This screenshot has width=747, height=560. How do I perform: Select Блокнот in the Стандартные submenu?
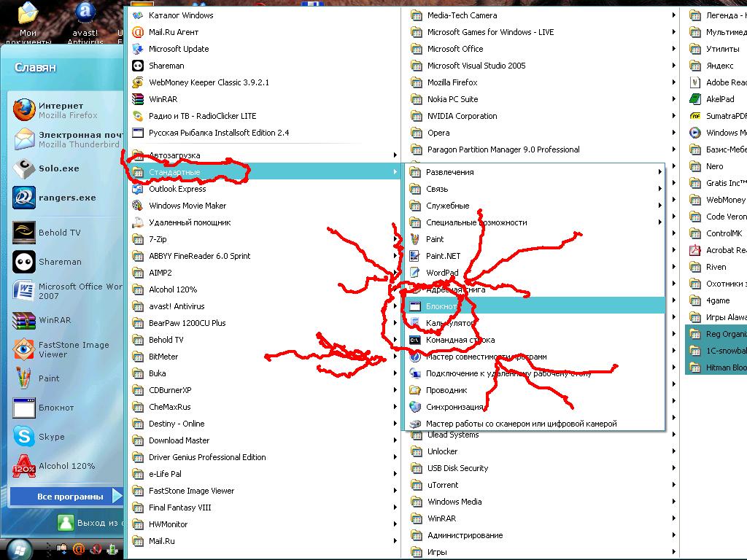441,306
